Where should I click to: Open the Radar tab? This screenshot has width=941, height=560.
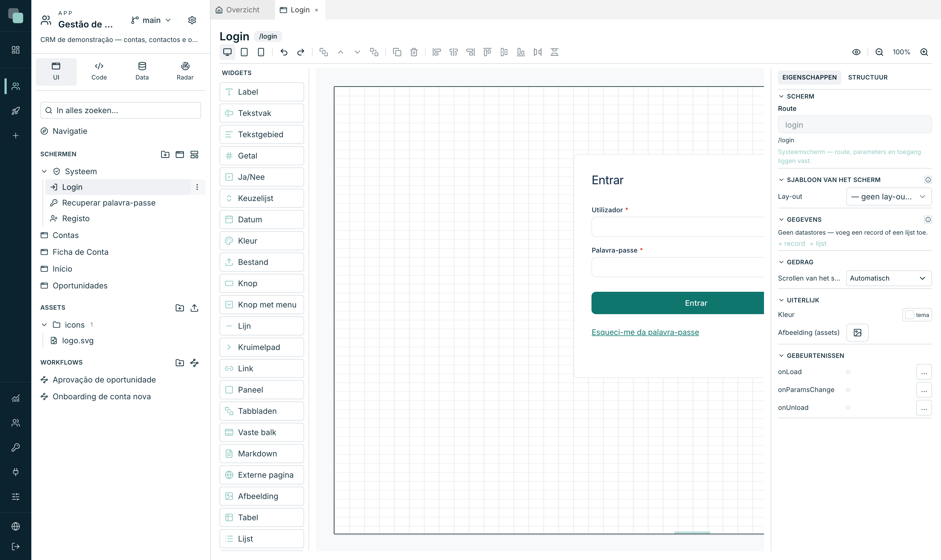185,72
